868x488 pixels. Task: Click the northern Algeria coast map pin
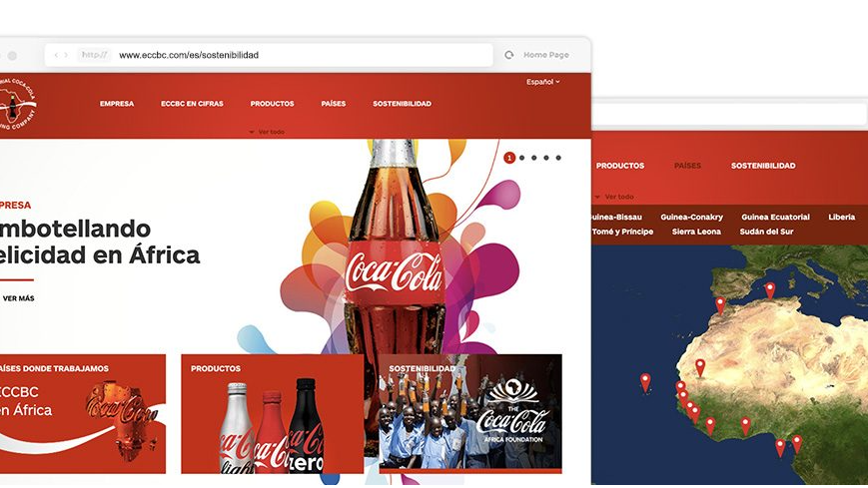tap(769, 290)
